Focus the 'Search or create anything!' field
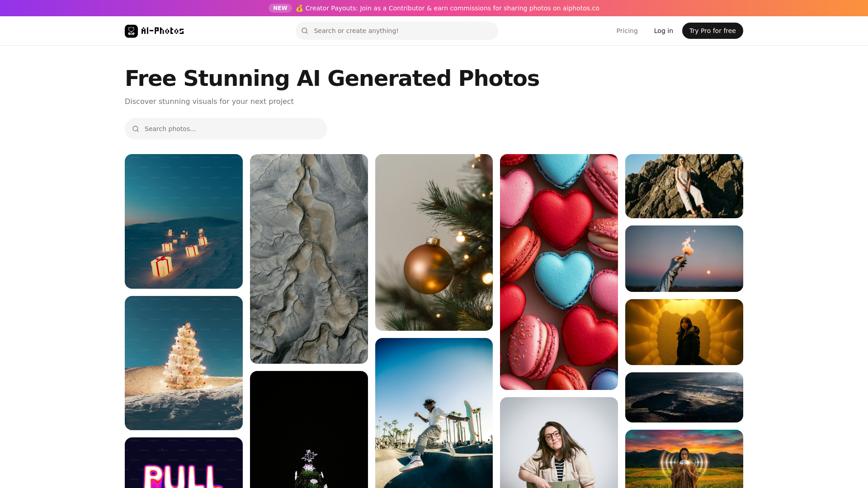 click(x=397, y=31)
